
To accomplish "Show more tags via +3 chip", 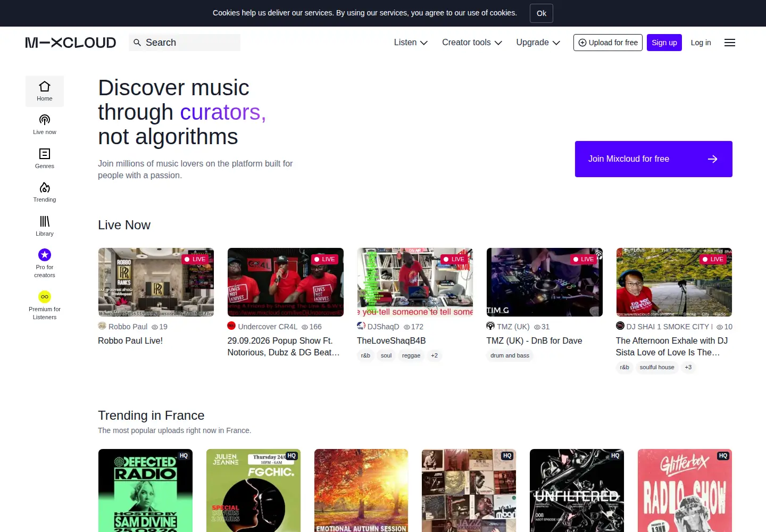I will [688, 367].
